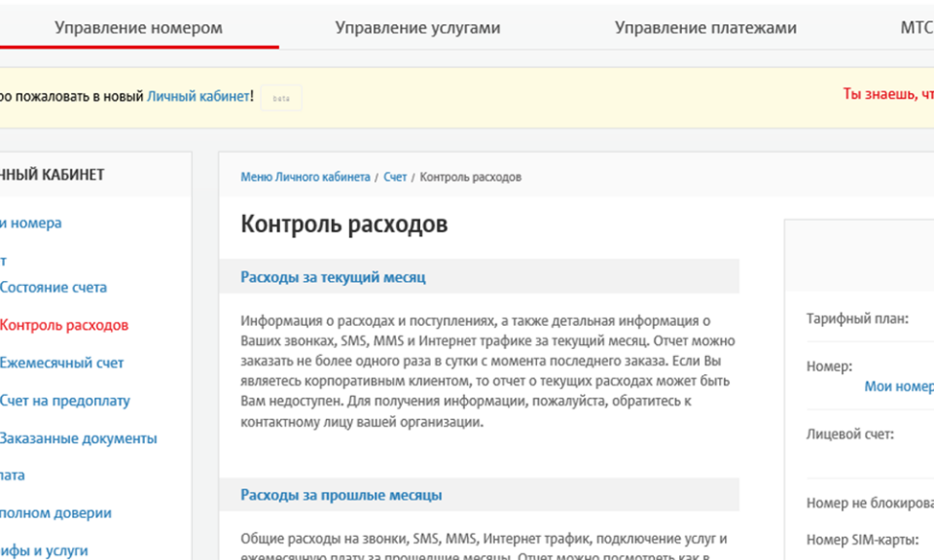Switch to the Управление номером tab
This screenshot has width=934, height=560.
[x=138, y=28]
